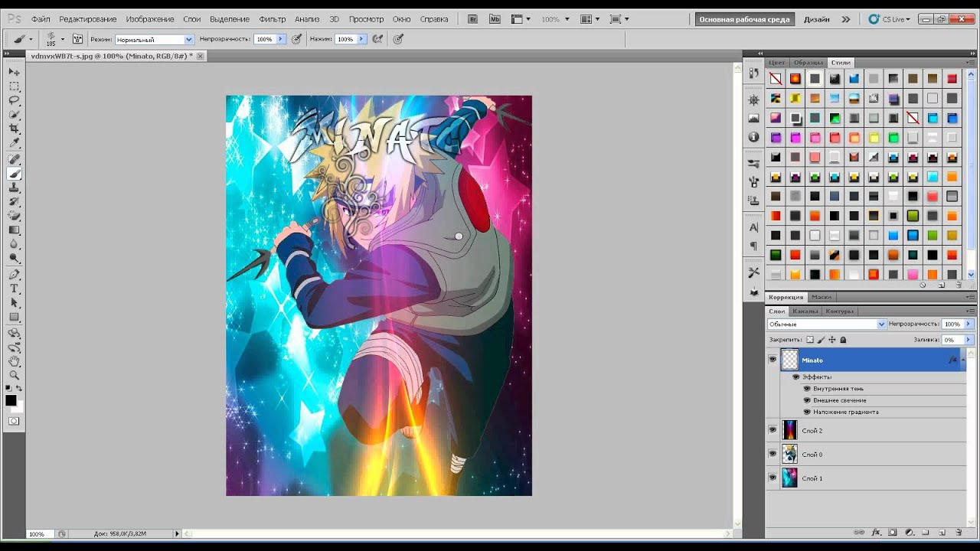Open the brush preset picker arrow

point(62,38)
